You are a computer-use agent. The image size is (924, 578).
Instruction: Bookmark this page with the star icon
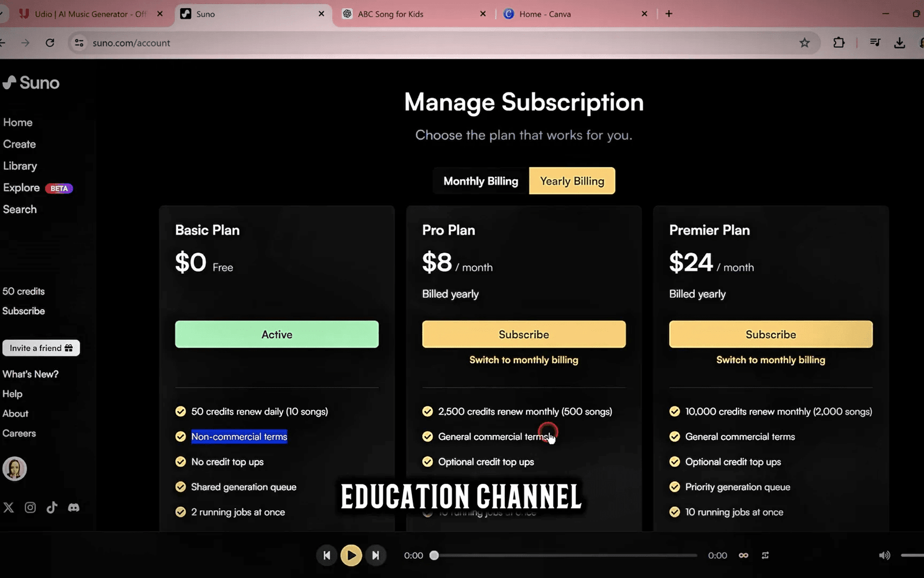pyautogui.click(x=804, y=43)
